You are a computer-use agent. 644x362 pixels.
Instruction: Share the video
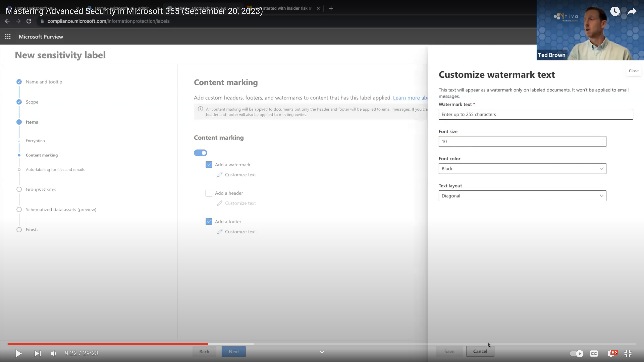pos(632,11)
